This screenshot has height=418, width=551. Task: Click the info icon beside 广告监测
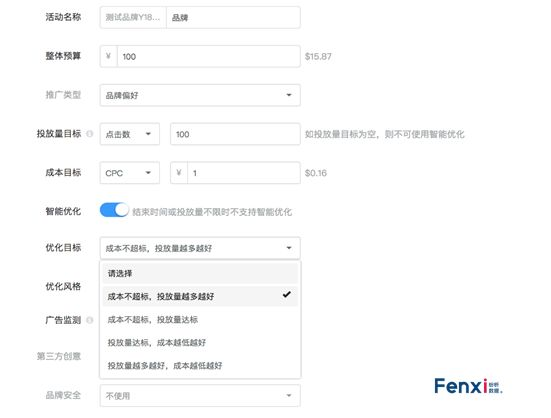[x=90, y=320]
